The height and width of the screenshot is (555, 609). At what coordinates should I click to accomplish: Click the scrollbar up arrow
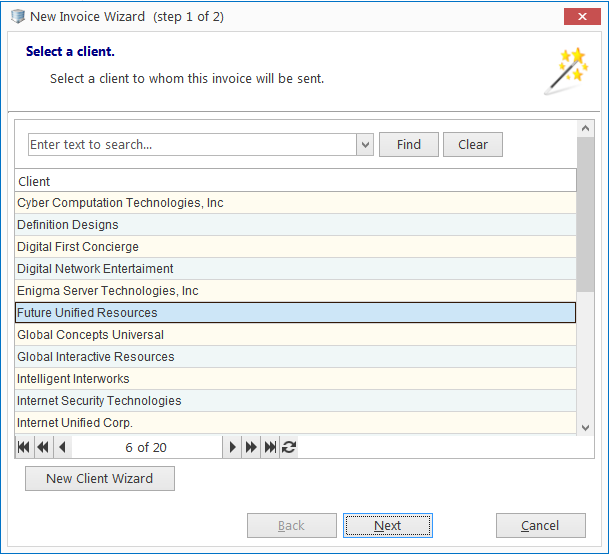586,128
